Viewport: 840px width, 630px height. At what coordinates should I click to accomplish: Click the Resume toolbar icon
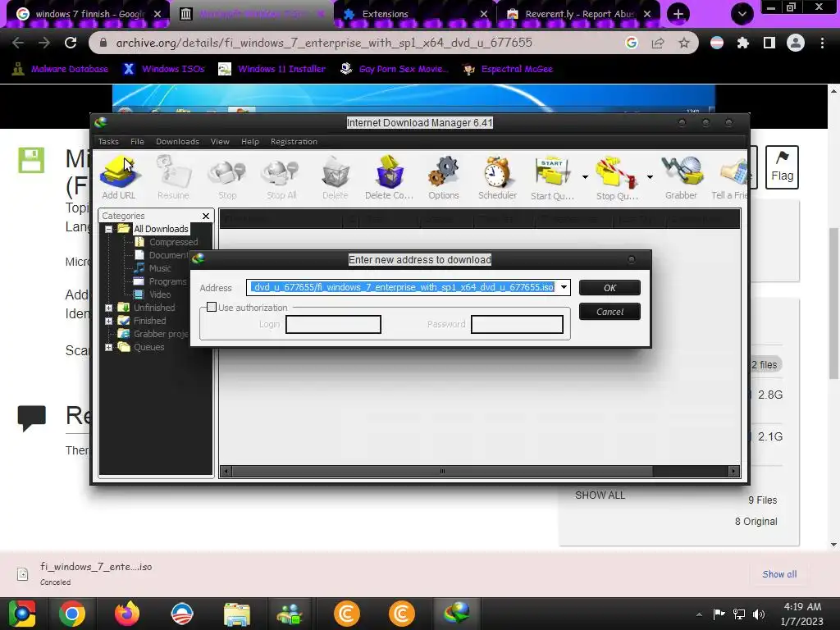[x=173, y=178]
